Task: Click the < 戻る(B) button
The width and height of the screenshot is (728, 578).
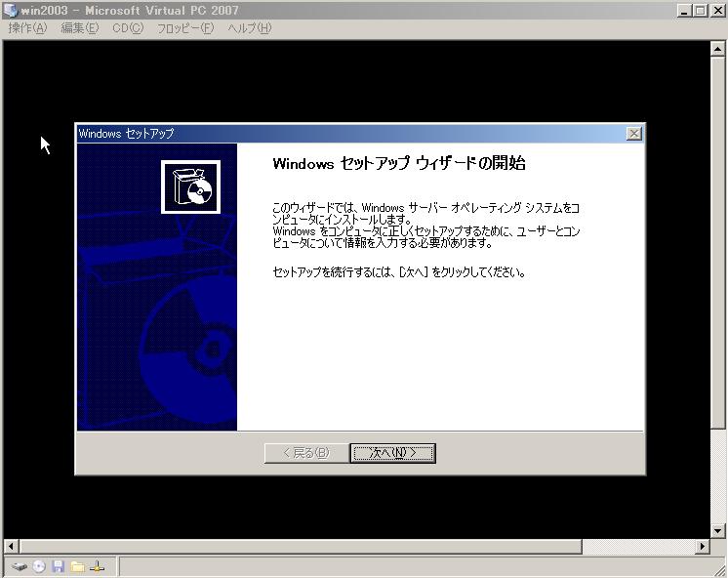Action: (306, 453)
